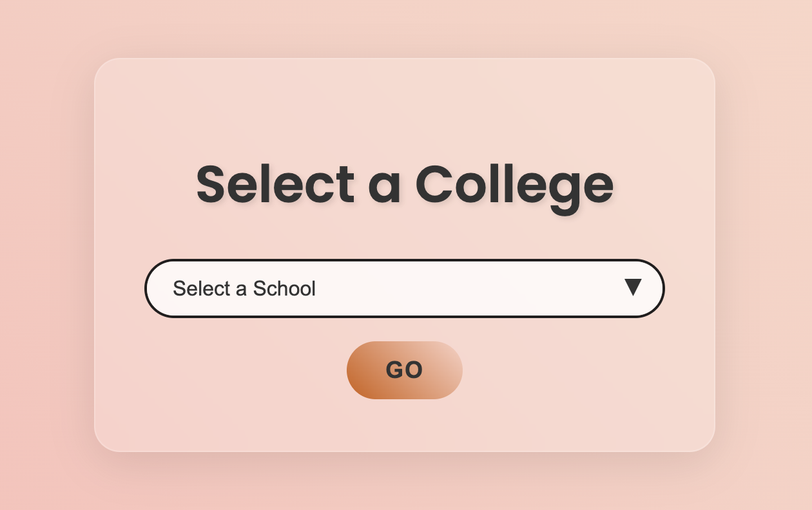Click the orange gradient GO pill
The width and height of the screenshot is (812, 510).
click(404, 370)
